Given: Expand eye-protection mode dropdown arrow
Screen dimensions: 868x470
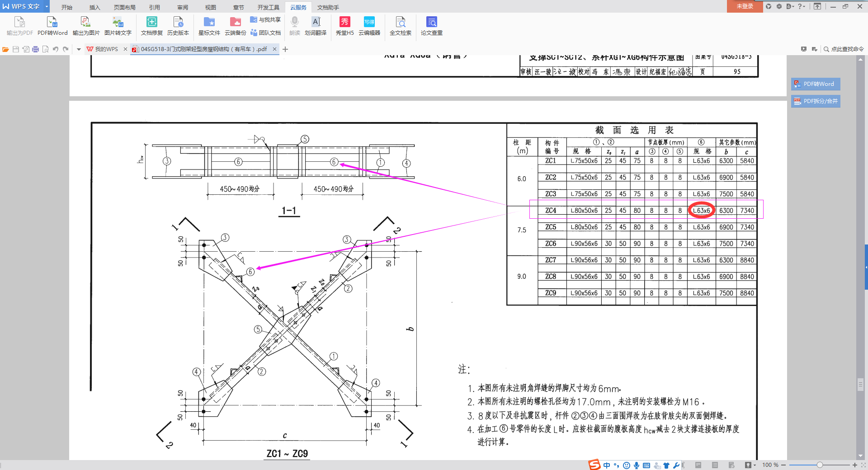Looking at the screenshot, I should pyautogui.click(x=755, y=465).
